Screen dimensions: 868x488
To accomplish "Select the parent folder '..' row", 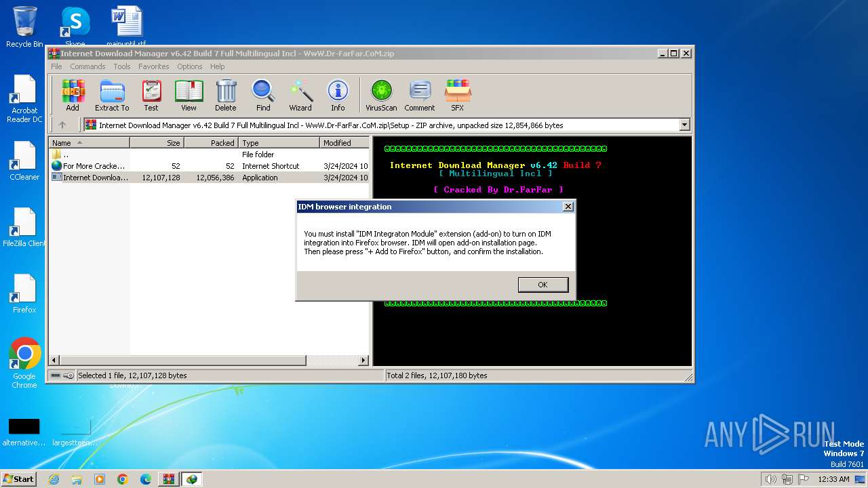I will [x=209, y=155].
